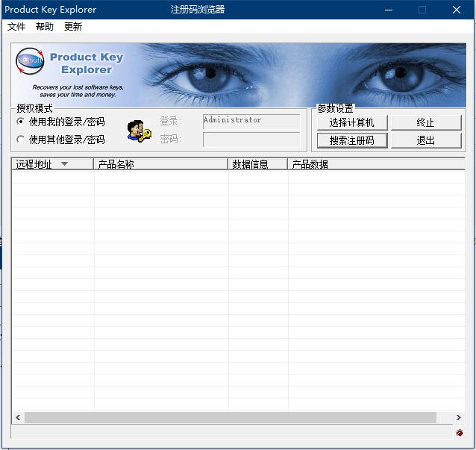Sort by 远程地址 column header
The image size is (476, 450).
coord(52,164)
